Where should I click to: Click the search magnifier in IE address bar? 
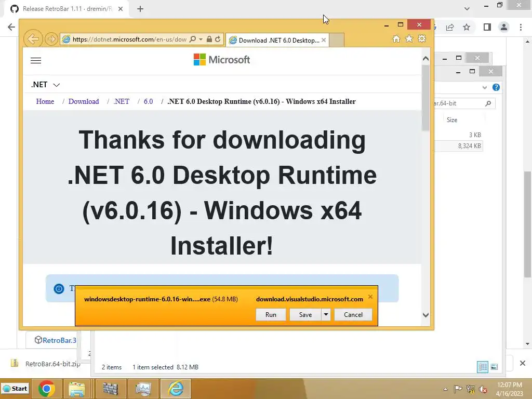[192, 39]
